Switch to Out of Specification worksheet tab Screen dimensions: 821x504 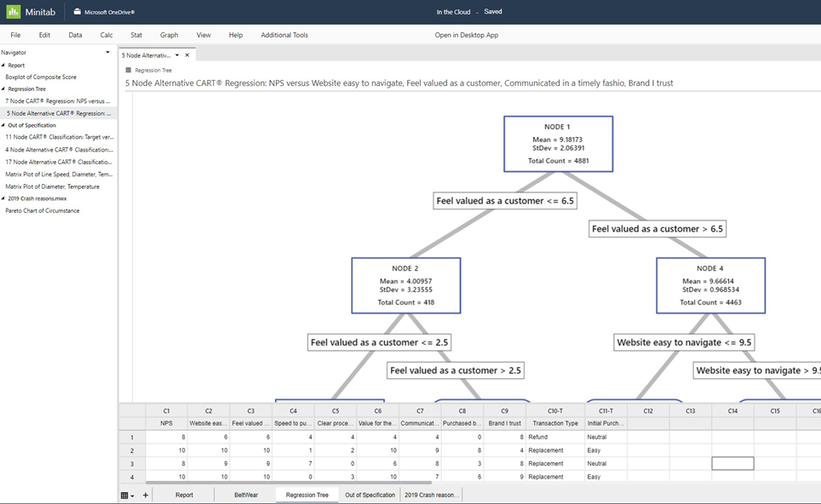370,495
